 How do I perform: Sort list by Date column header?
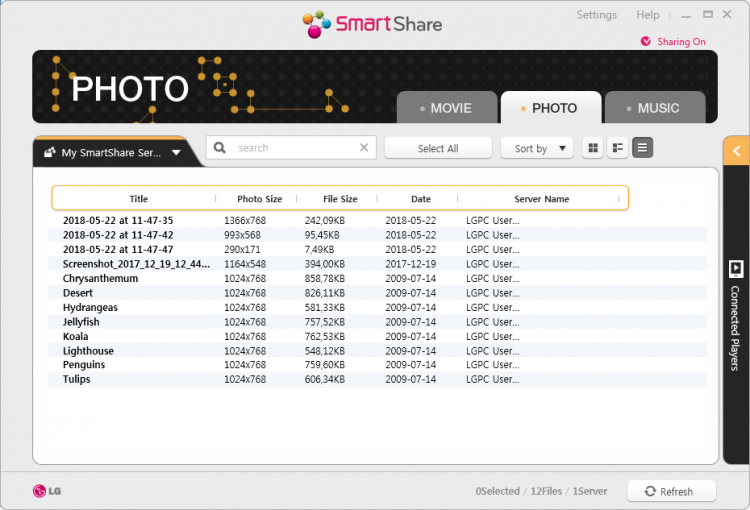[420, 199]
